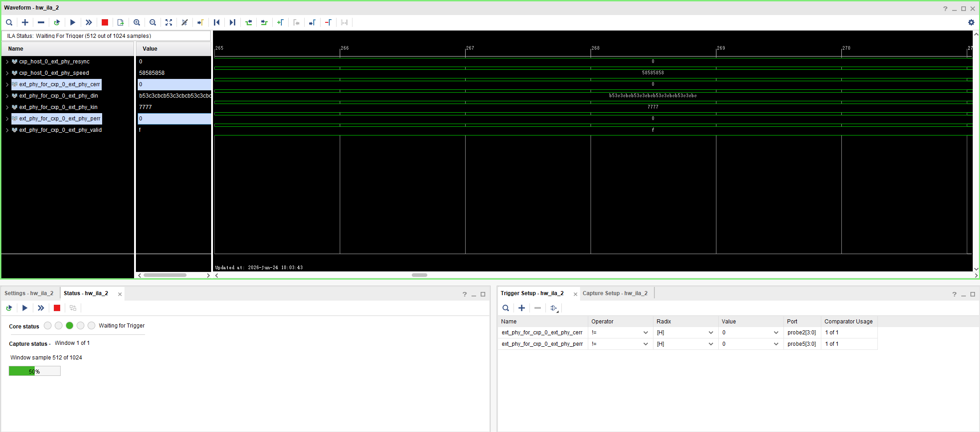Go to cursor in the waveform
Viewport: 980px width, 432px height.
pyautogui.click(x=201, y=22)
